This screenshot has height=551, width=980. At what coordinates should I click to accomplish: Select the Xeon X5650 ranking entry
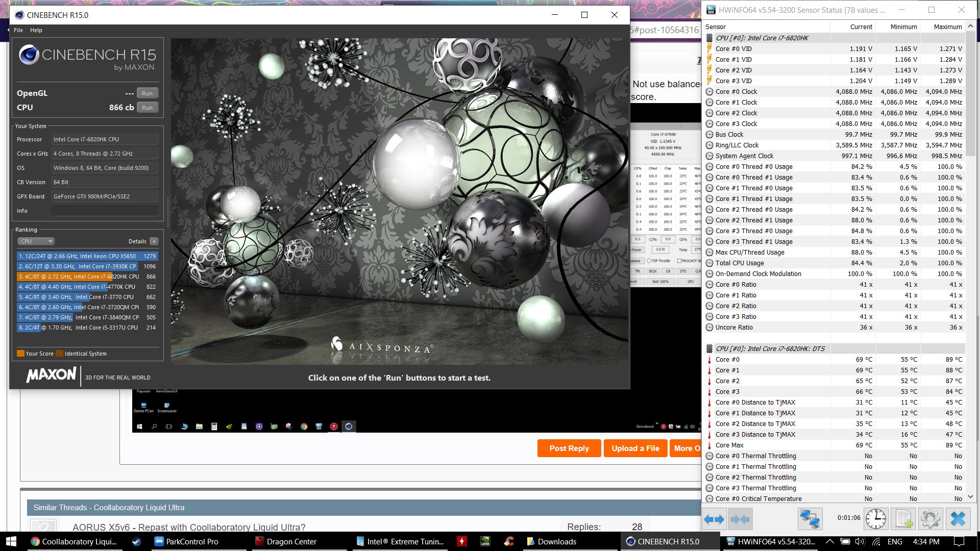point(87,256)
